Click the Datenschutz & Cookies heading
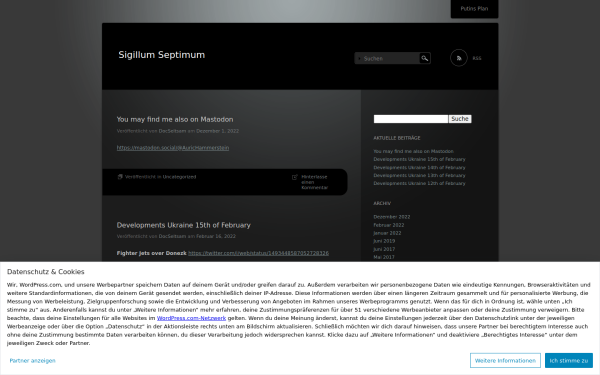Image resolution: width=600 pixels, height=375 pixels. [x=46, y=272]
